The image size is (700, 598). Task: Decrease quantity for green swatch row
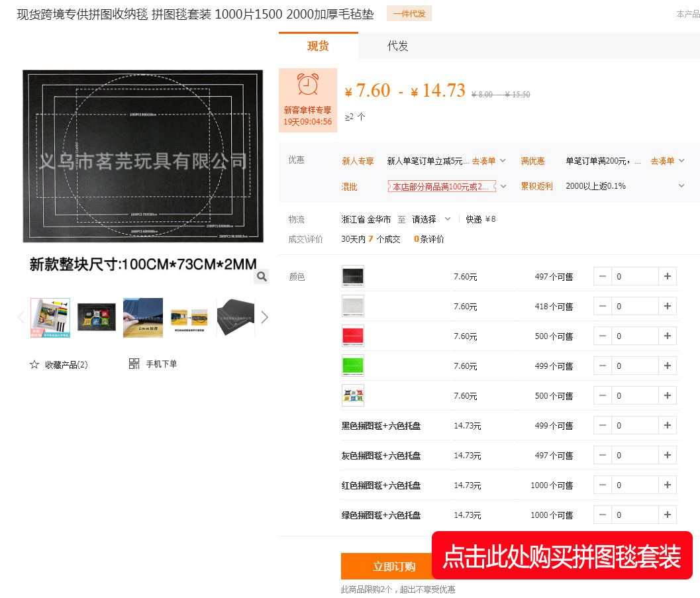coord(602,366)
